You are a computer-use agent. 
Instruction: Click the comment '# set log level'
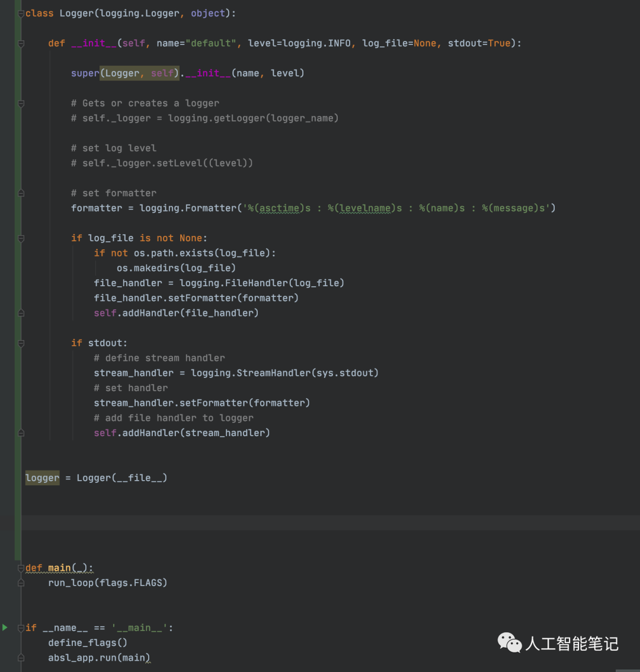point(114,148)
